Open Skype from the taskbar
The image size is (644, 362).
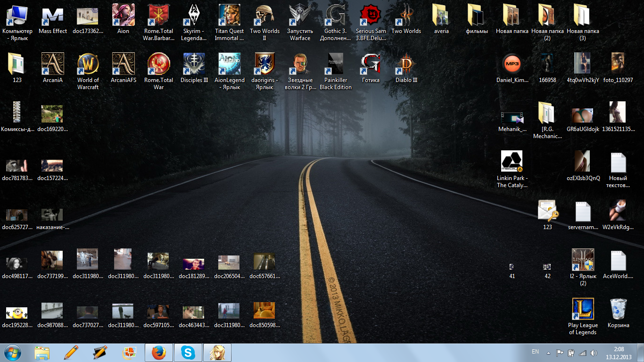click(x=188, y=353)
